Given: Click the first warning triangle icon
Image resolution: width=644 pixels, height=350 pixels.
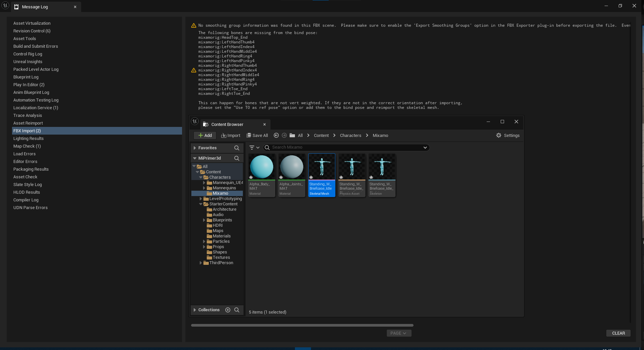Looking at the screenshot, I should [x=194, y=26].
